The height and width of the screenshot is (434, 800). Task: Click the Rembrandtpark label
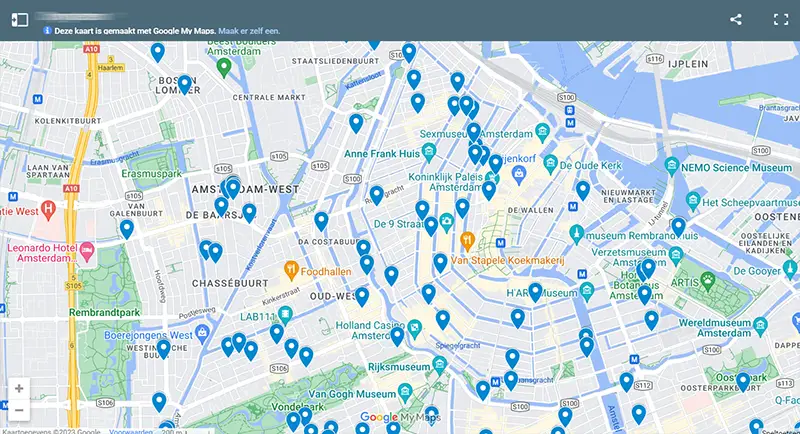pyautogui.click(x=105, y=312)
